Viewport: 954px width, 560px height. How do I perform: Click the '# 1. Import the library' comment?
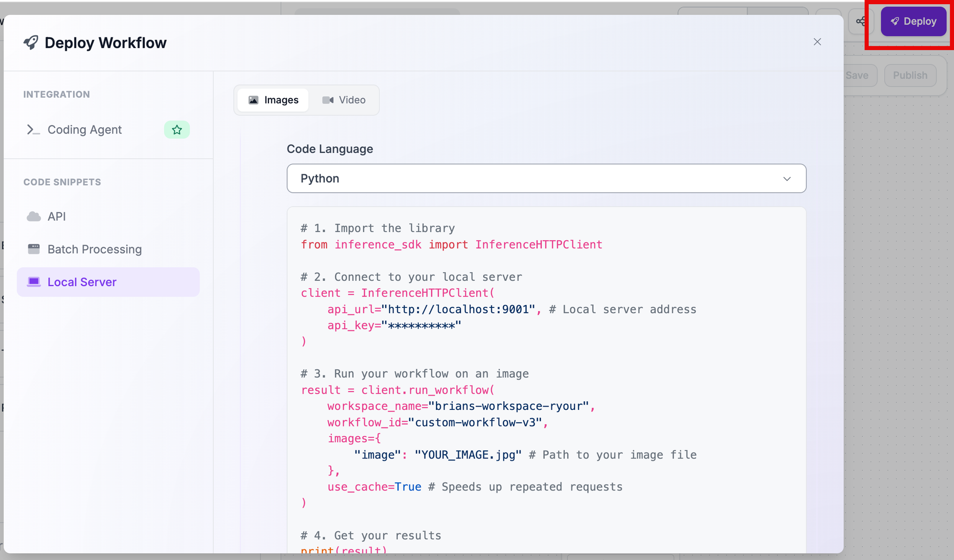378,228
